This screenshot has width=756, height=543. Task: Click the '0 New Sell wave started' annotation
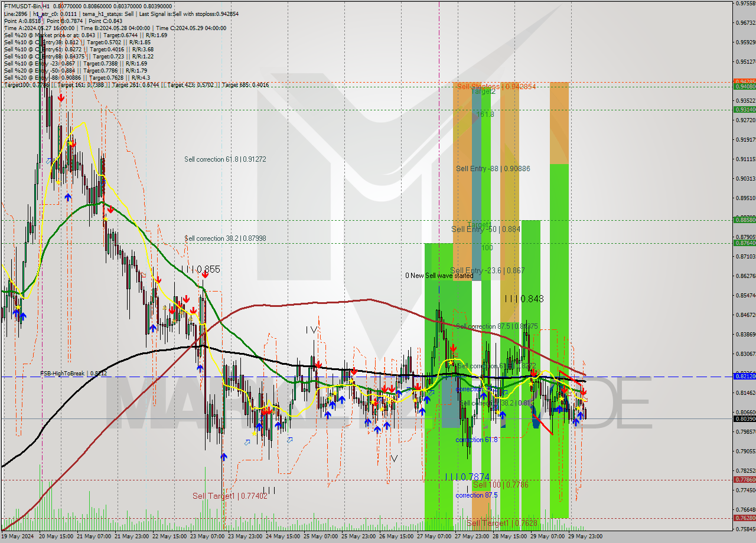pyautogui.click(x=439, y=276)
